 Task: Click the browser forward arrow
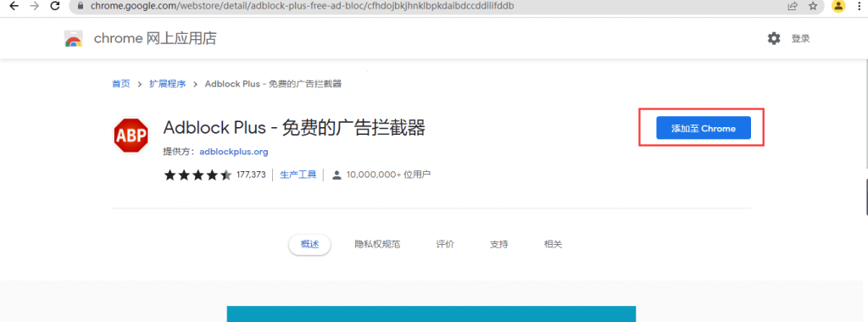point(34,6)
